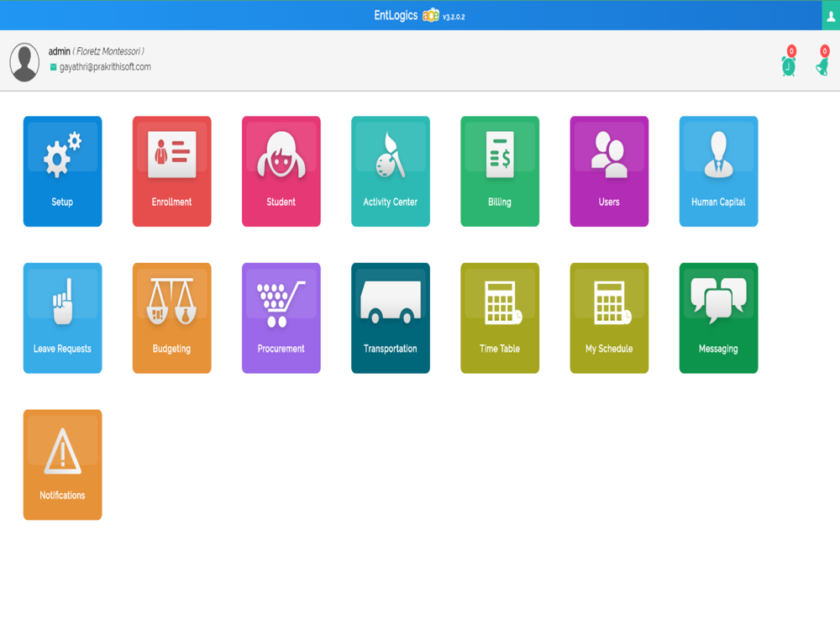Launch the Activity Center tile
Viewport: 840px width, 630px height.
click(x=391, y=171)
